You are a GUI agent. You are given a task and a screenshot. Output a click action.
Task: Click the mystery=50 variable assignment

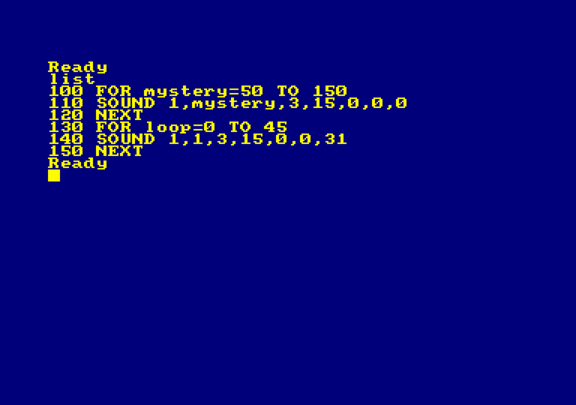pyautogui.click(x=204, y=92)
